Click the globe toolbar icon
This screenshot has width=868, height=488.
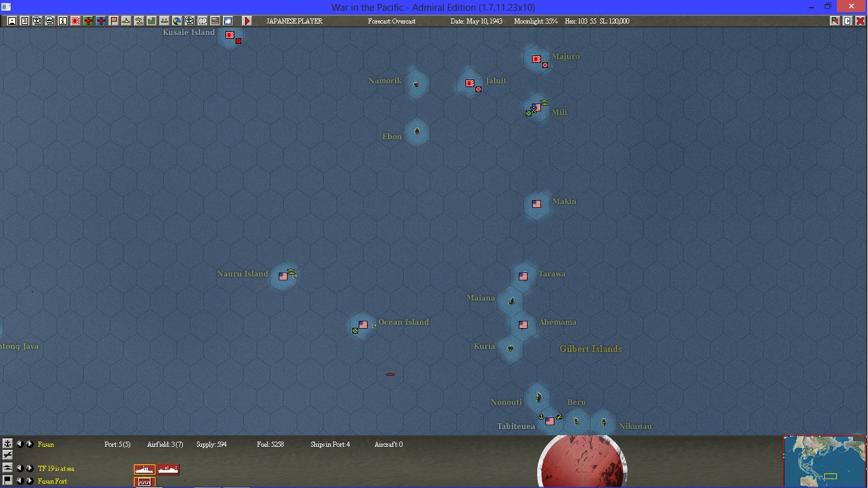(177, 21)
